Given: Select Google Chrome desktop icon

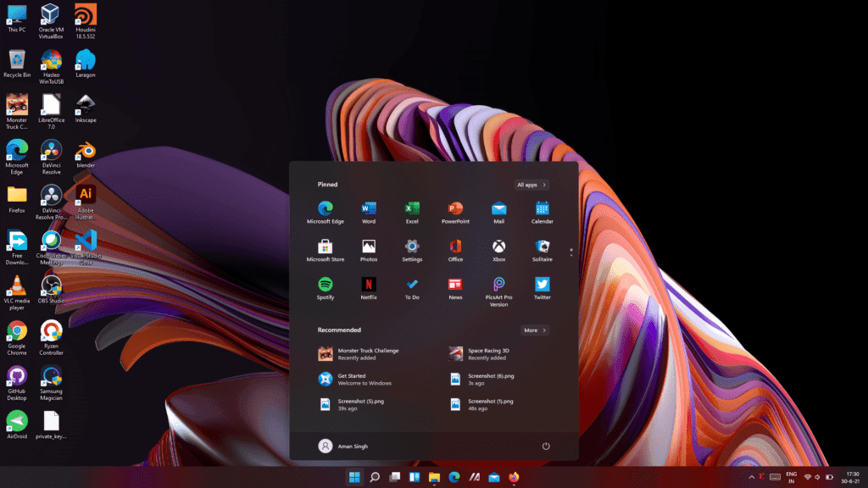Looking at the screenshot, I should [x=17, y=338].
